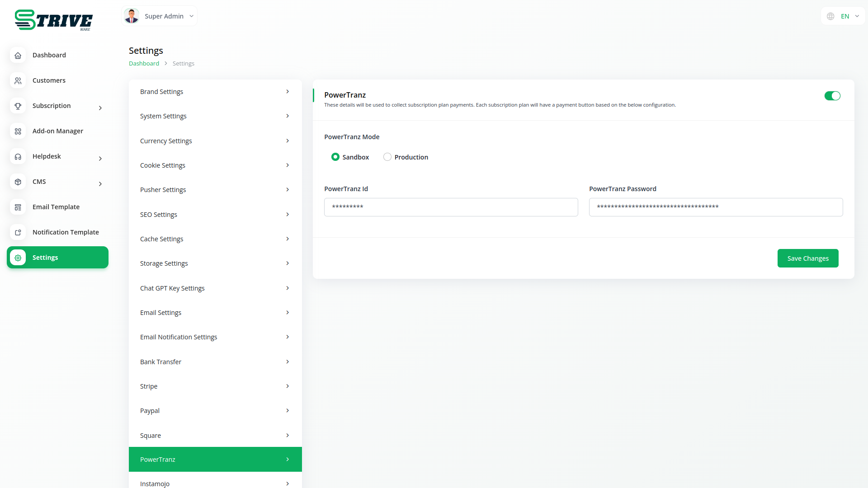The width and height of the screenshot is (868, 488).
Task: Click the Add-on Manager grid icon
Action: pyautogui.click(x=18, y=131)
